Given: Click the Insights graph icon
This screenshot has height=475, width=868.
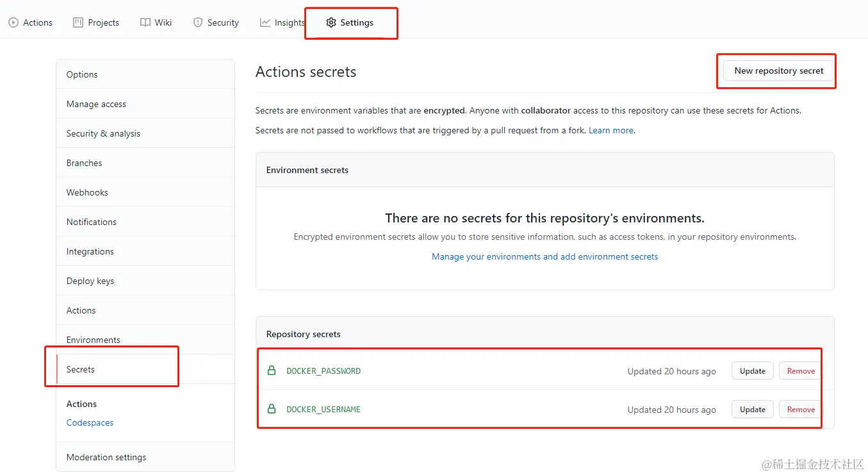Looking at the screenshot, I should [265, 22].
